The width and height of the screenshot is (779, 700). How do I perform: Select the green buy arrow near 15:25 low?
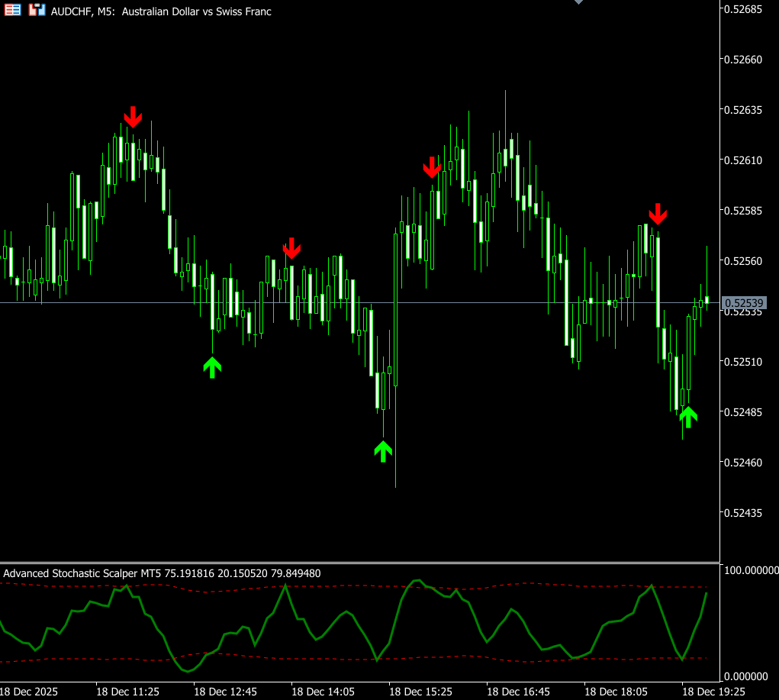pos(383,451)
